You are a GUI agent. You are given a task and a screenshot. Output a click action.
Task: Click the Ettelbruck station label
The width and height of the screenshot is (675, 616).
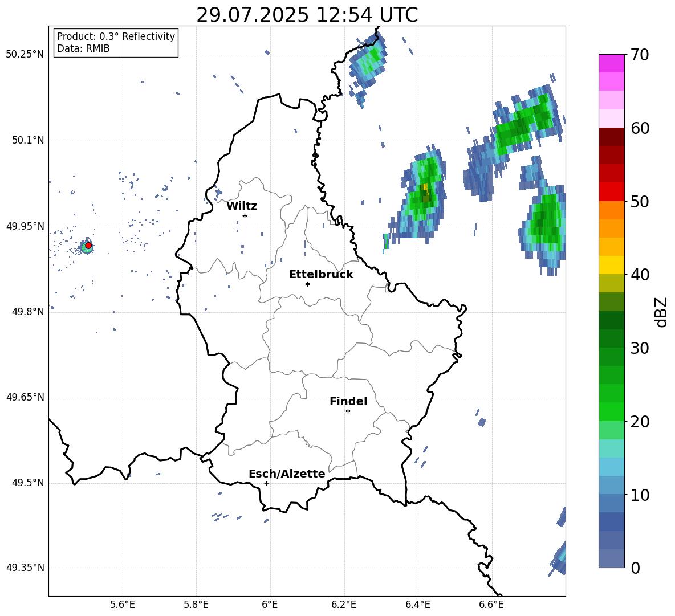point(321,275)
